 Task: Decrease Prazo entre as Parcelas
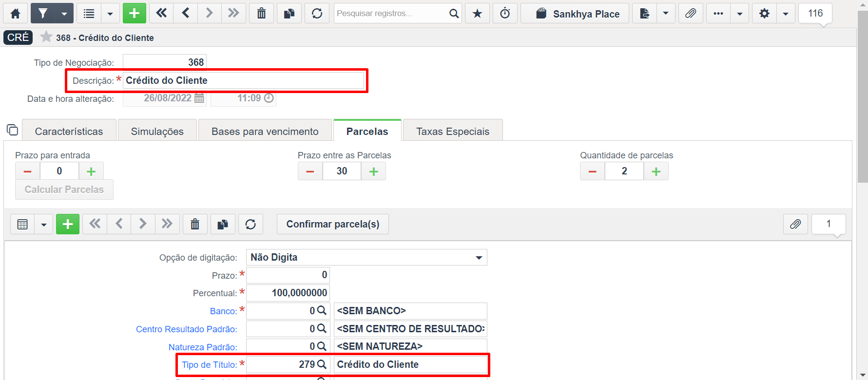[x=310, y=171]
